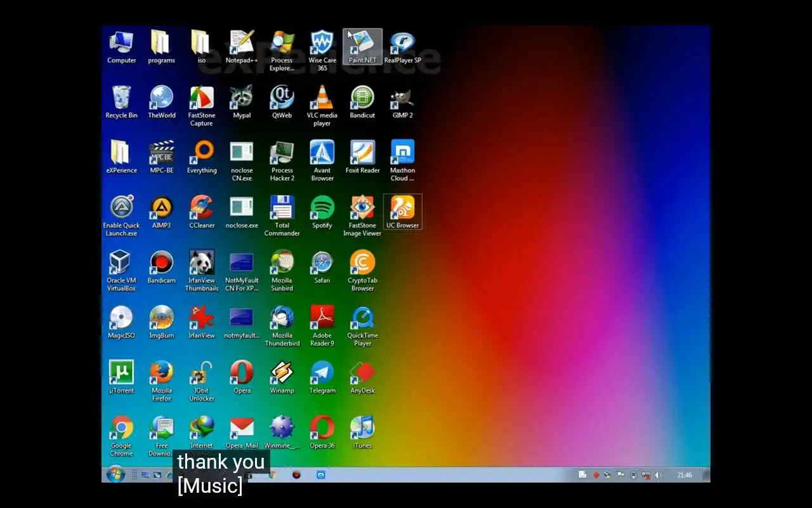Launch Adobe Reader 9

click(322, 326)
